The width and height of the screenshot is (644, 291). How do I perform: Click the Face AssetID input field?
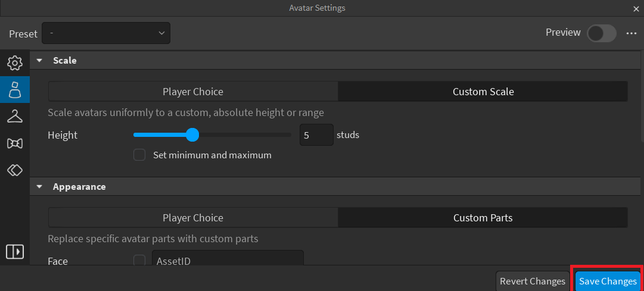(x=228, y=261)
